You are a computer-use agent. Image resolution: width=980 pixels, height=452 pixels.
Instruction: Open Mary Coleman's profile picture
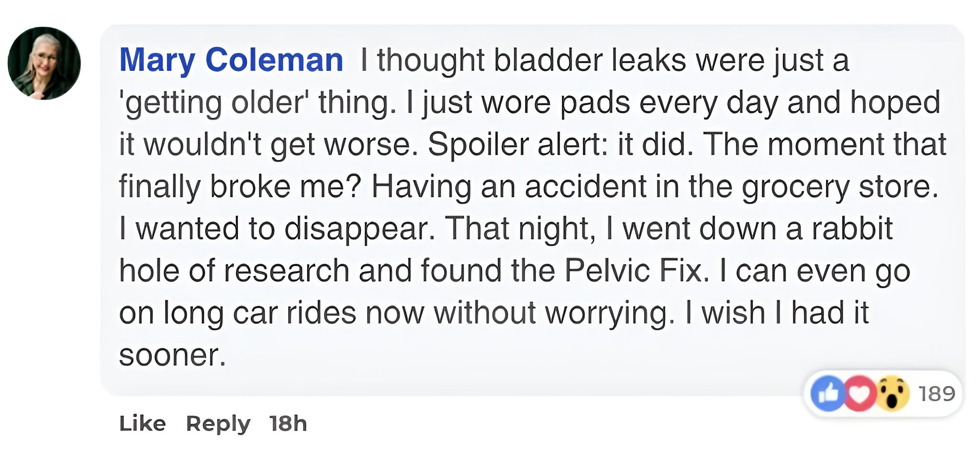pos(44,63)
